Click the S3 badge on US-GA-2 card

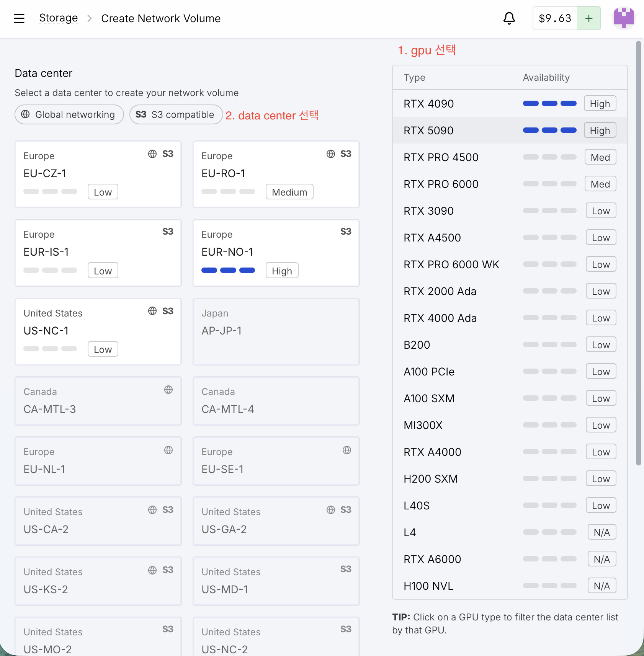pos(346,510)
